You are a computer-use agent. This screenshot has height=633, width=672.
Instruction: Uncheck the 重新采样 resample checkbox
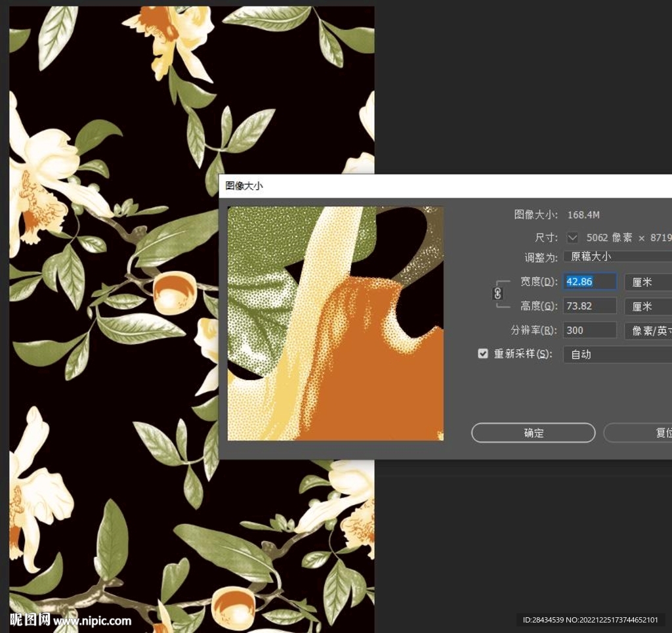click(482, 353)
